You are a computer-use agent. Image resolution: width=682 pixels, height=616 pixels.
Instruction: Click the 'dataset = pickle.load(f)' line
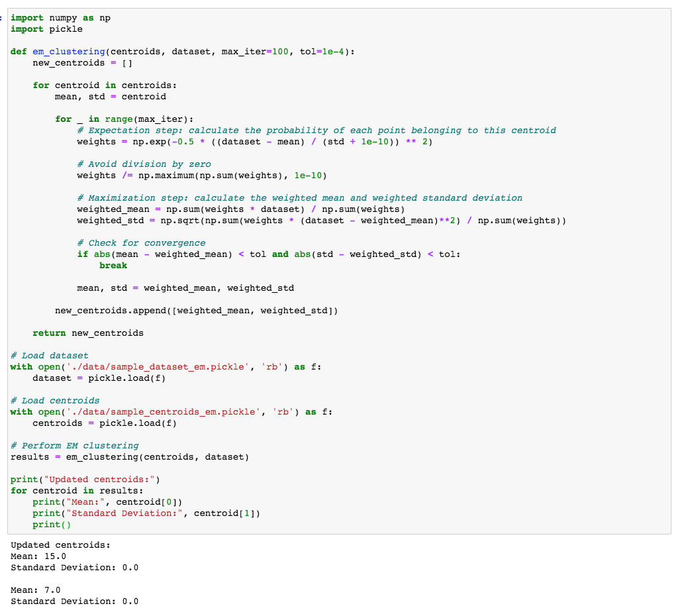point(99,378)
